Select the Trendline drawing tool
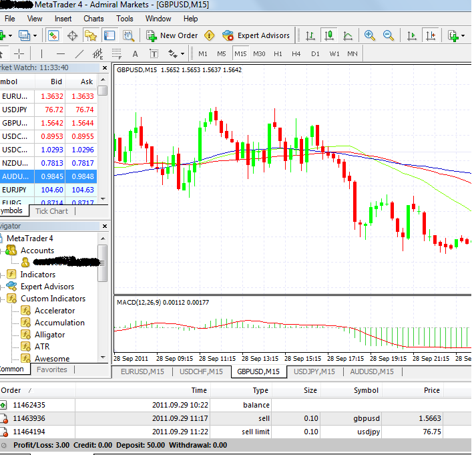The height and width of the screenshot is (455, 476). 79,53
